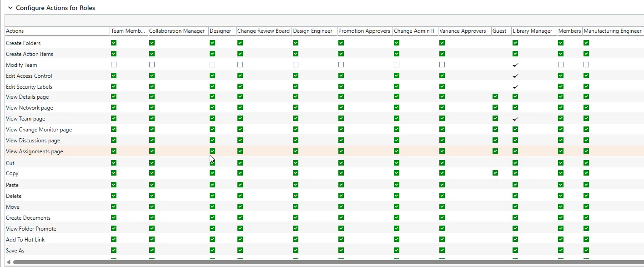The image size is (644, 267).
Task: Uncheck View Folder Promote for Collaboration Manager
Action: pos(152,228)
